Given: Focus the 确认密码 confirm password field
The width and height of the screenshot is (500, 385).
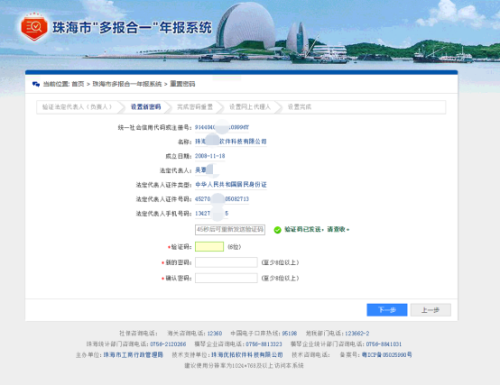Looking at the screenshot, I should click(226, 278).
